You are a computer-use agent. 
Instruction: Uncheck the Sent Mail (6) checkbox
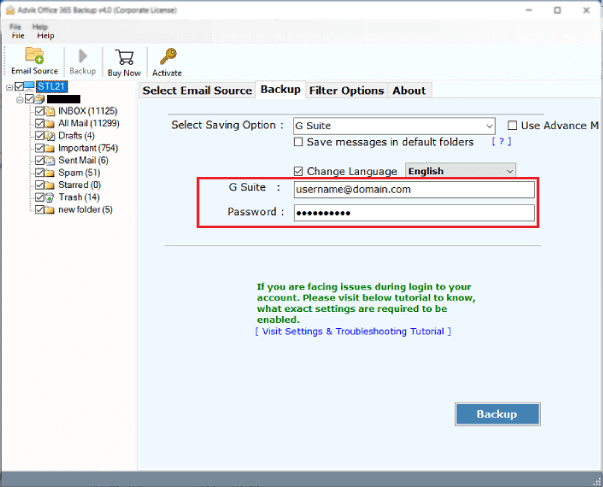click(x=40, y=160)
